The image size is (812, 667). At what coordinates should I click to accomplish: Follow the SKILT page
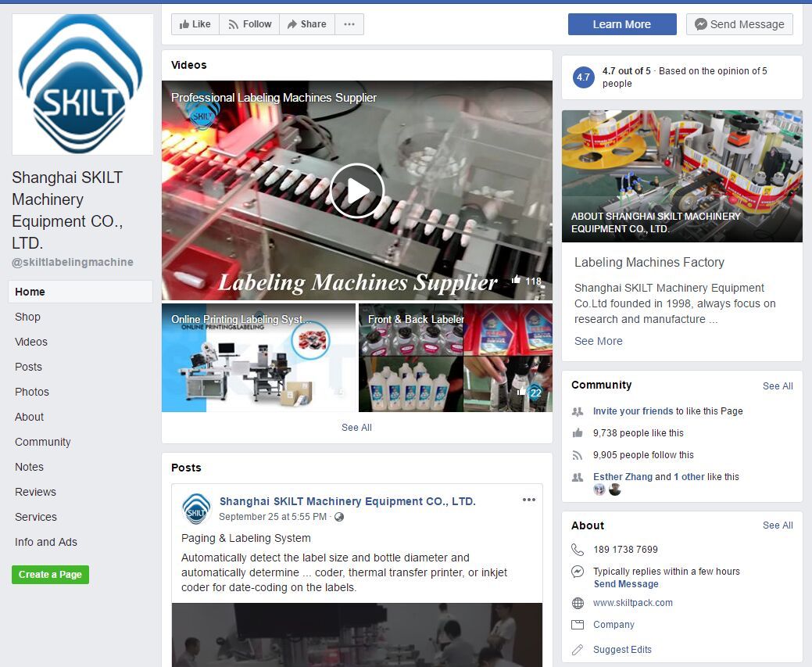click(x=249, y=24)
